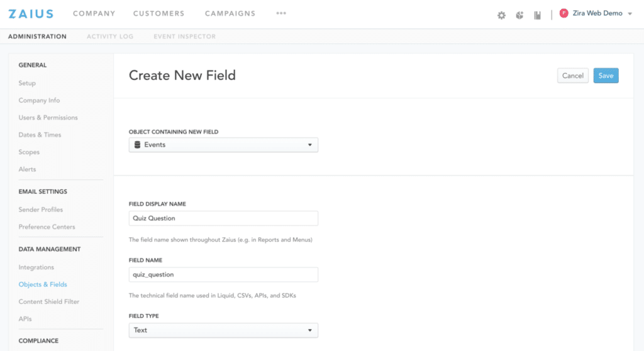Switch to the Activity Log tab
This screenshot has height=351, width=644.
coord(110,36)
